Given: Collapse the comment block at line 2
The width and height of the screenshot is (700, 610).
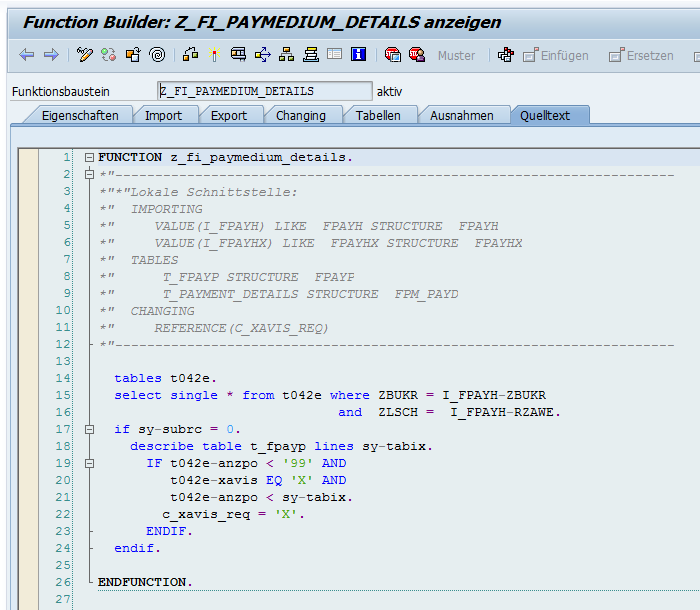Looking at the screenshot, I should pyautogui.click(x=90, y=175).
